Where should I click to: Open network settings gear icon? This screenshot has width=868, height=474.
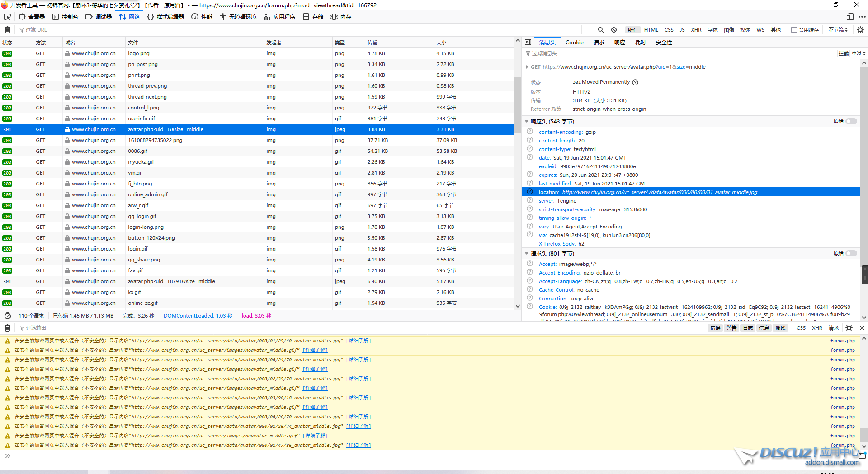[860, 30]
